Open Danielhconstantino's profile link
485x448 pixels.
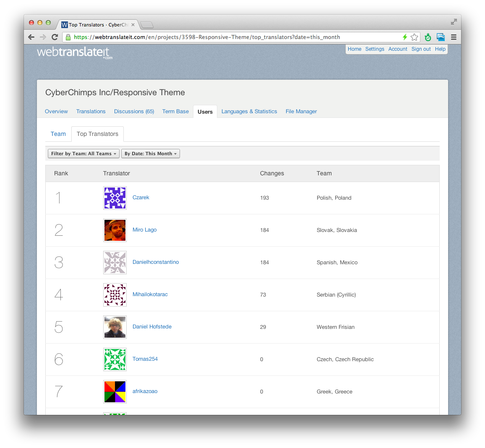(156, 262)
